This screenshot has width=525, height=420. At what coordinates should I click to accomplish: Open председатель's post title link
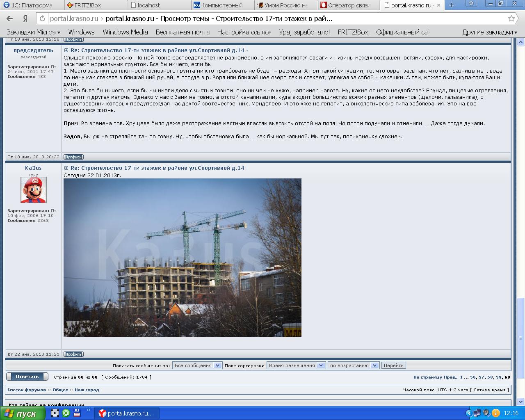click(x=159, y=50)
